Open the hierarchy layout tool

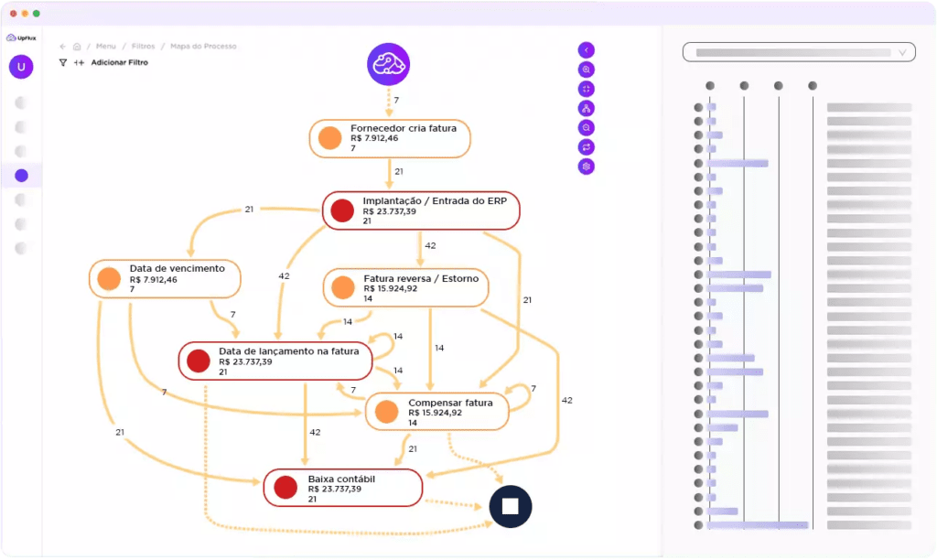(x=587, y=108)
